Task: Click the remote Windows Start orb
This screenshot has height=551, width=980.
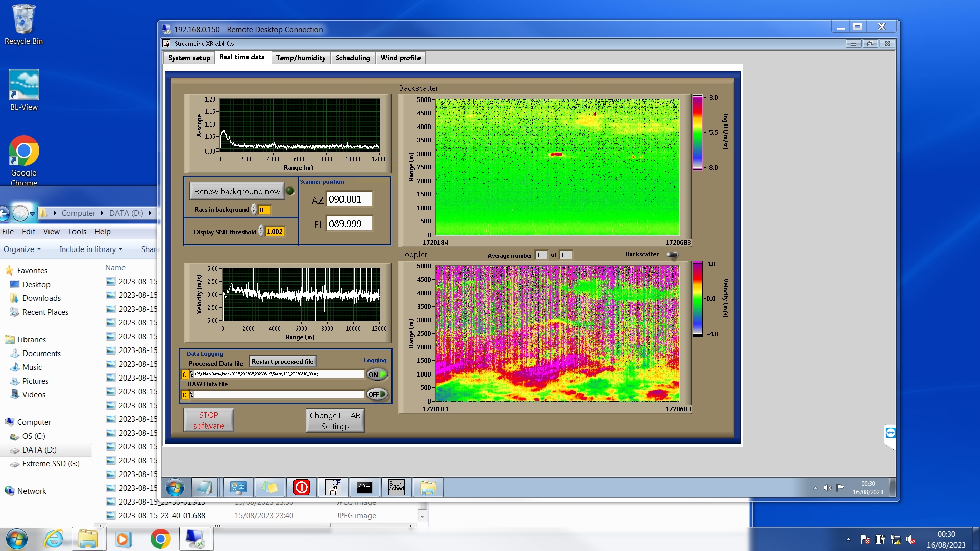Action: point(175,488)
